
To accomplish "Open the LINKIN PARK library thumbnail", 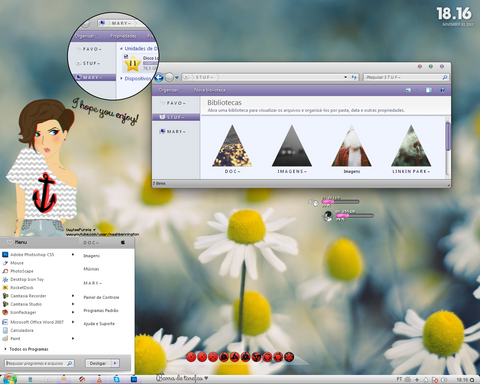I will point(411,149).
